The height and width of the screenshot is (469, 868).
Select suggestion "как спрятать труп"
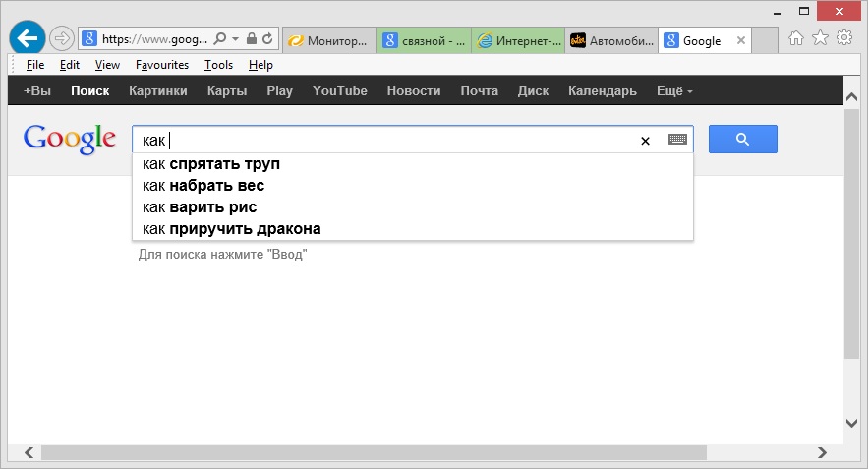coord(413,164)
